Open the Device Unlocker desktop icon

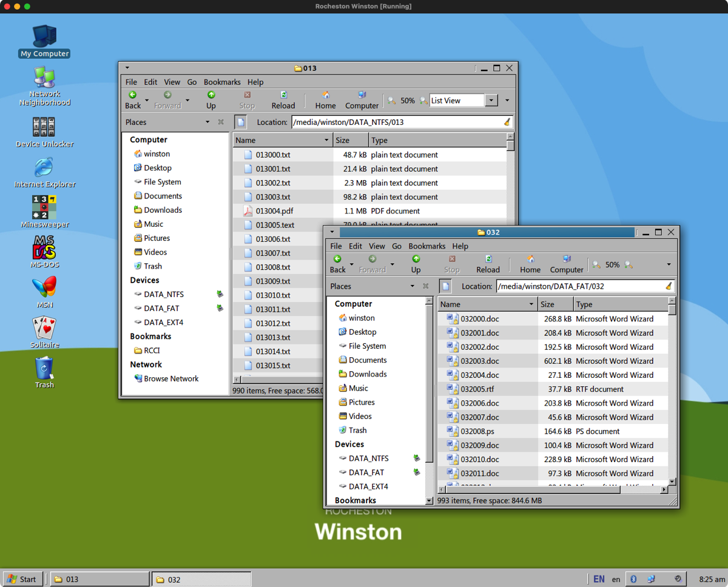(44, 127)
